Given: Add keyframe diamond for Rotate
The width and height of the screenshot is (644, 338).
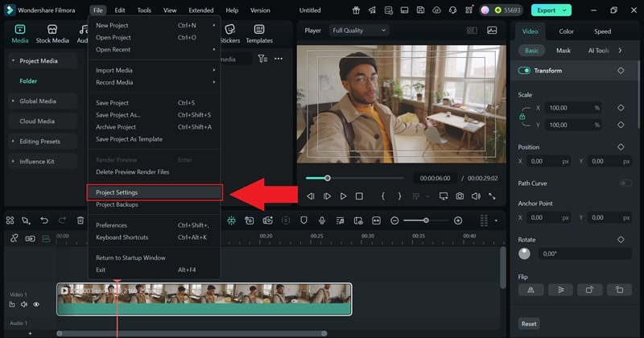Looking at the screenshot, I should click(621, 240).
